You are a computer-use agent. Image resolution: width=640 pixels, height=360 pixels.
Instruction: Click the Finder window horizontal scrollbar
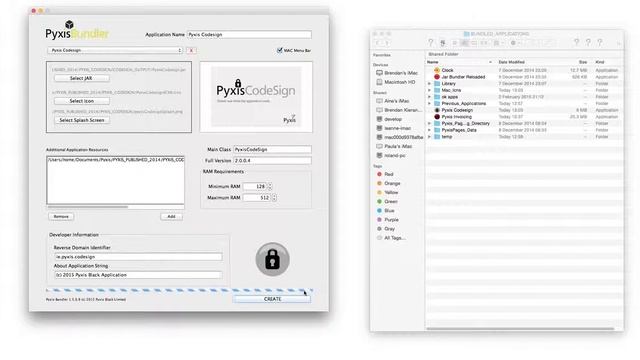[x=520, y=329]
